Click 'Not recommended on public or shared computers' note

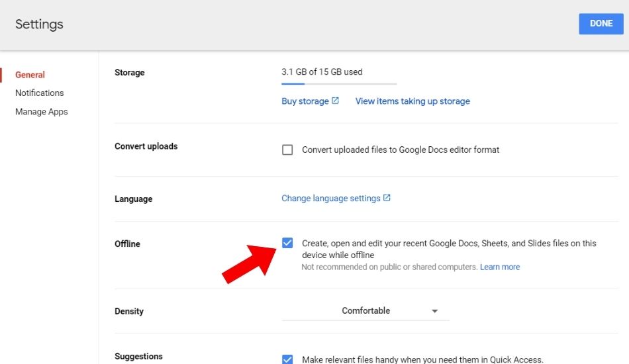(389, 267)
